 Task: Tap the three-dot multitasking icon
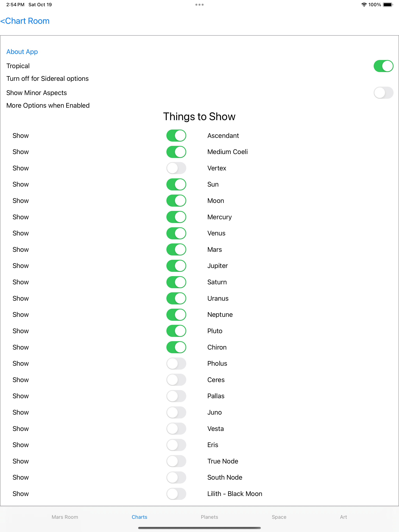(x=199, y=4)
